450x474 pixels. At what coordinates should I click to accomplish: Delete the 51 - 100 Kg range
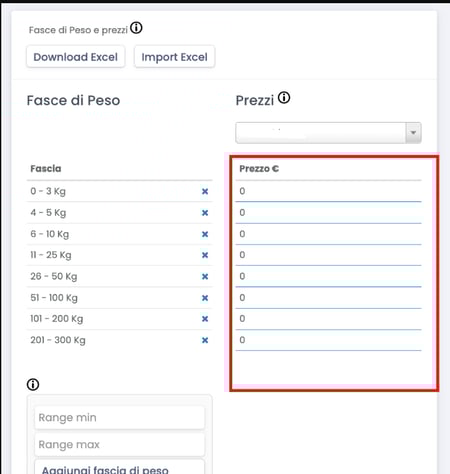[x=205, y=298]
